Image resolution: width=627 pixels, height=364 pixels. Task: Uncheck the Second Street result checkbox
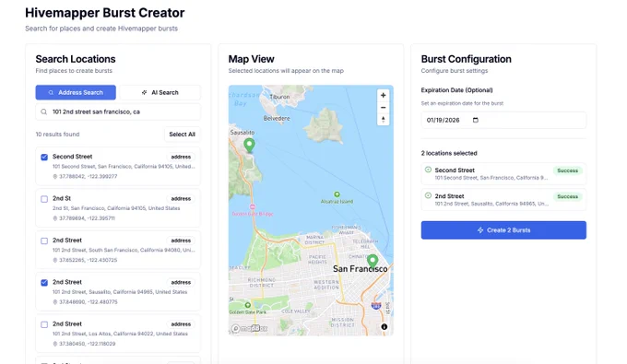click(x=44, y=157)
